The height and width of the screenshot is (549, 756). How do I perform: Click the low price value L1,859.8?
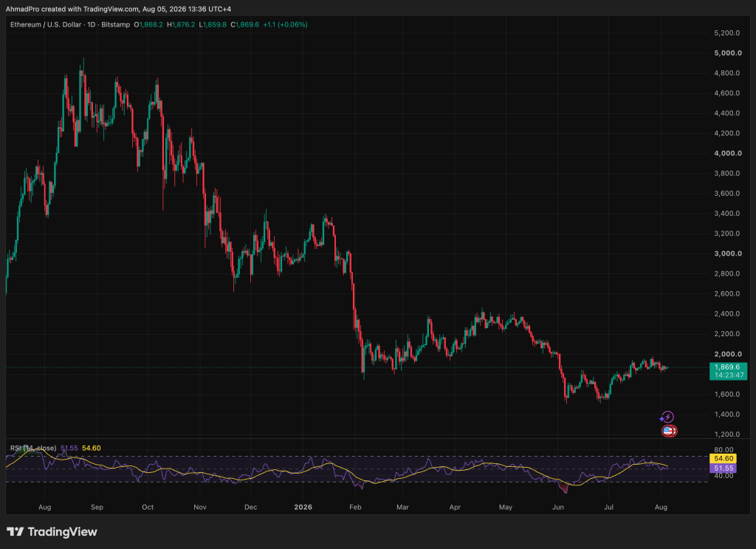pos(213,24)
